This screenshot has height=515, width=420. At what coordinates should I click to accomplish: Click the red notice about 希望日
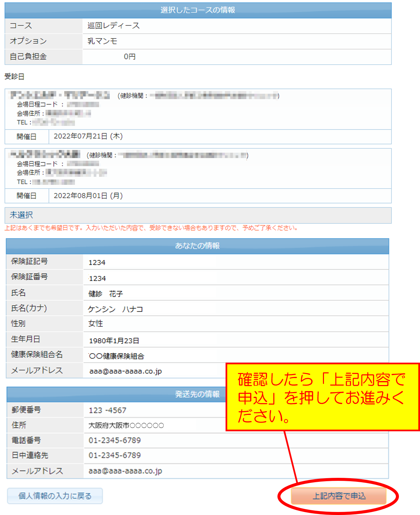point(151,228)
